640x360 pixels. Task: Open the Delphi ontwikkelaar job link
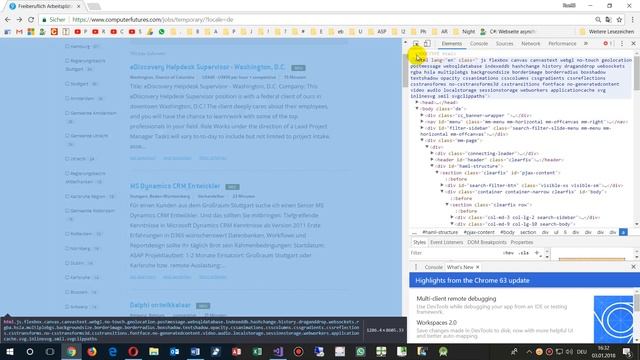coord(160,305)
